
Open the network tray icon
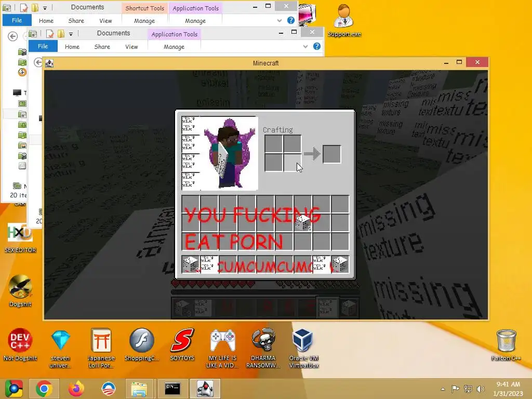tap(468, 389)
